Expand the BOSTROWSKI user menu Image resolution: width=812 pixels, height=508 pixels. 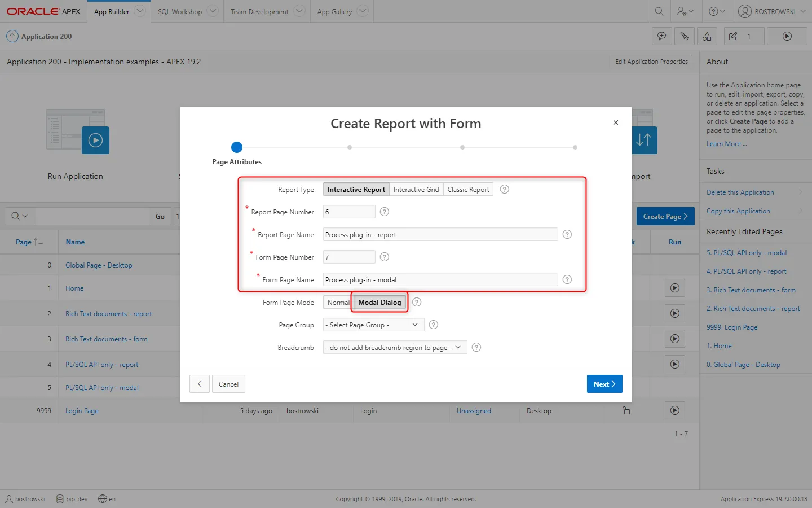click(773, 11)
